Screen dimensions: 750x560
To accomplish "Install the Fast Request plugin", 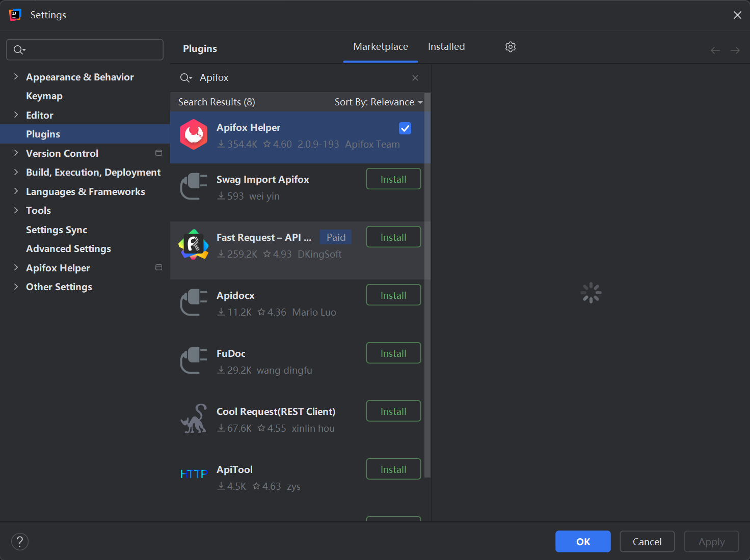I will click(393, 237).
